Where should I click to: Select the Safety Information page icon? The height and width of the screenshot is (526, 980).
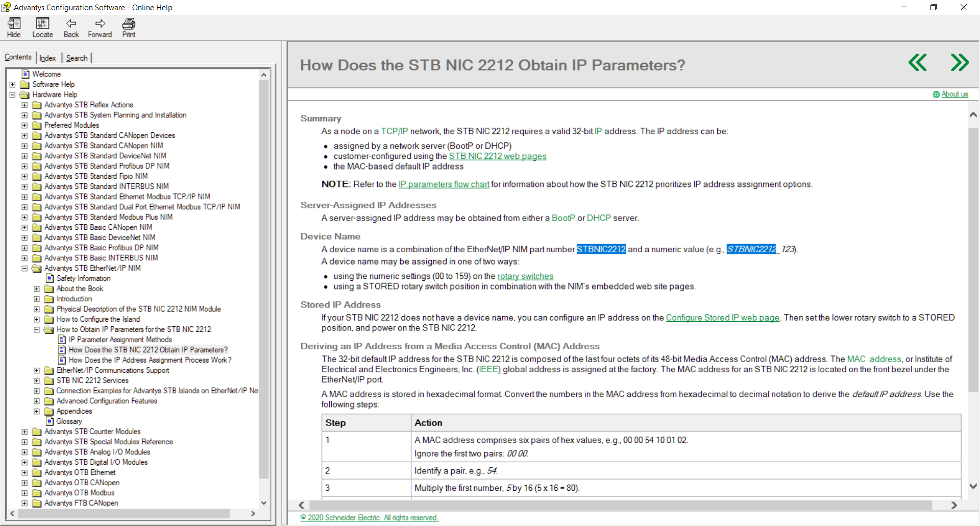(x=50, y=278)
